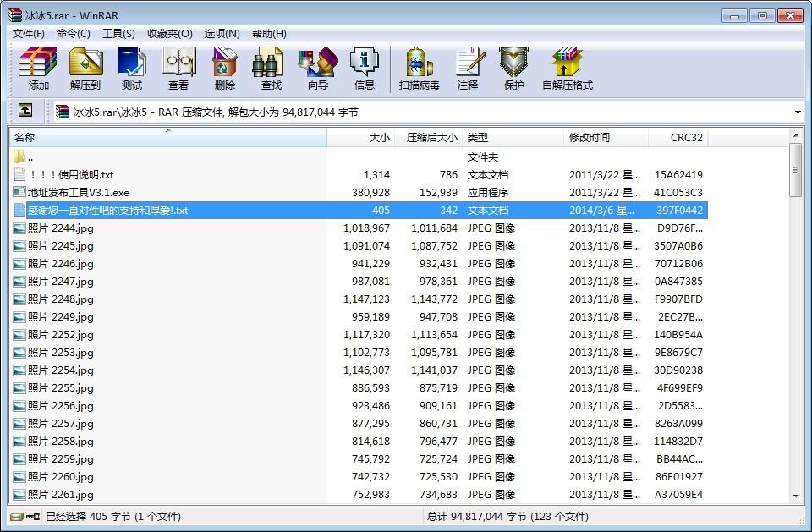Click status text 已经选择 405 字节
The width and height of the screenshot is (812, 532).
88,517
